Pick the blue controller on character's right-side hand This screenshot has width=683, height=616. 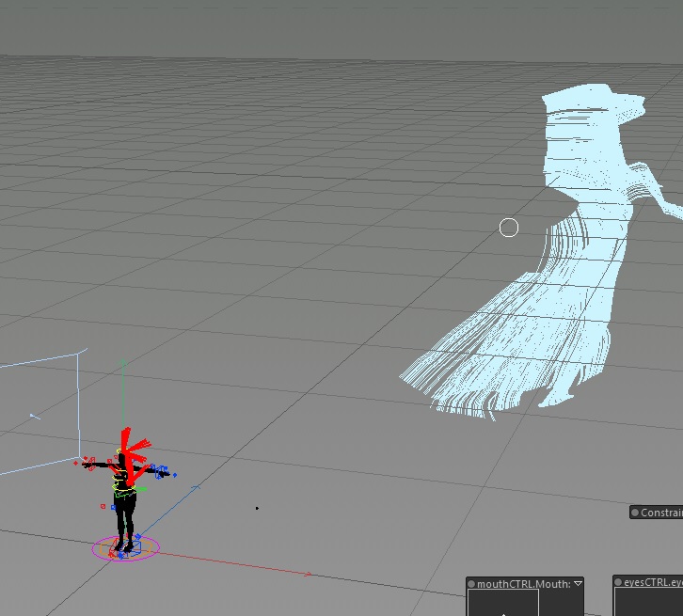pos(163,470)
